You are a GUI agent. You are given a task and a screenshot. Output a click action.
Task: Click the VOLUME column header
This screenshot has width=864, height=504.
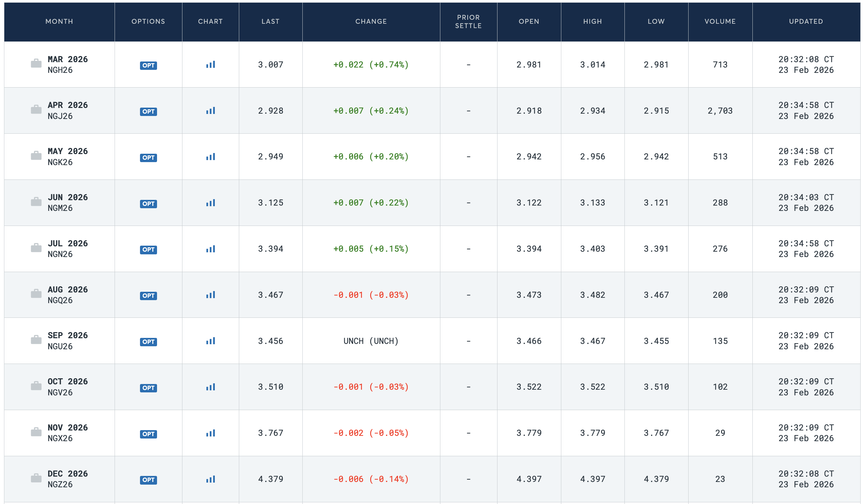tap(720, 21)
